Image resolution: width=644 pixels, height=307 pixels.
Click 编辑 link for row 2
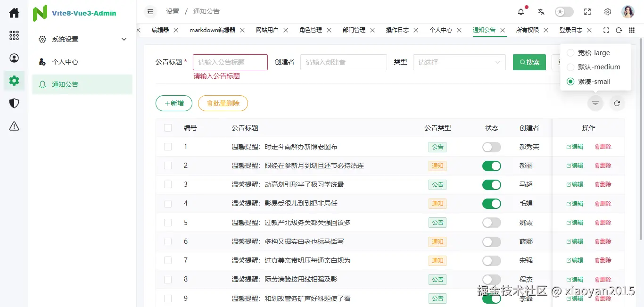click(575, 166)
